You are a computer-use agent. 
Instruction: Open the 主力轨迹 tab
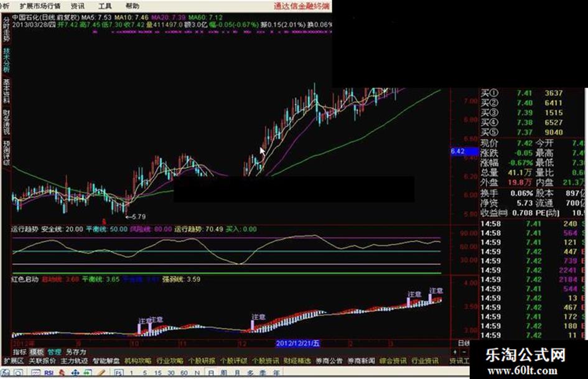(74, 361)
